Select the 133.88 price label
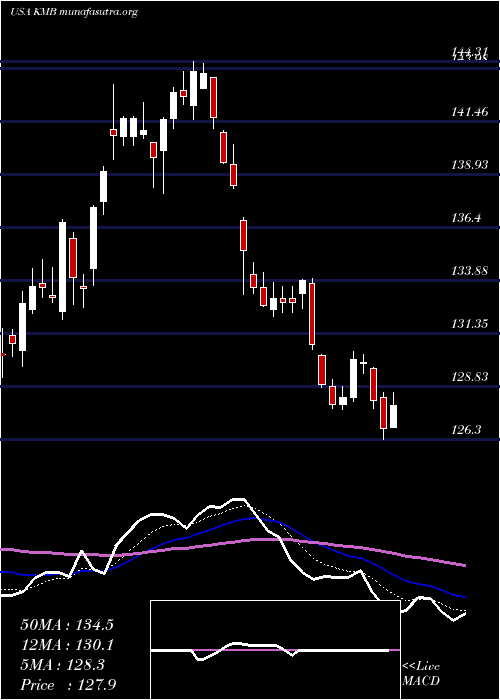500x700 pixels. coord(470,271)
